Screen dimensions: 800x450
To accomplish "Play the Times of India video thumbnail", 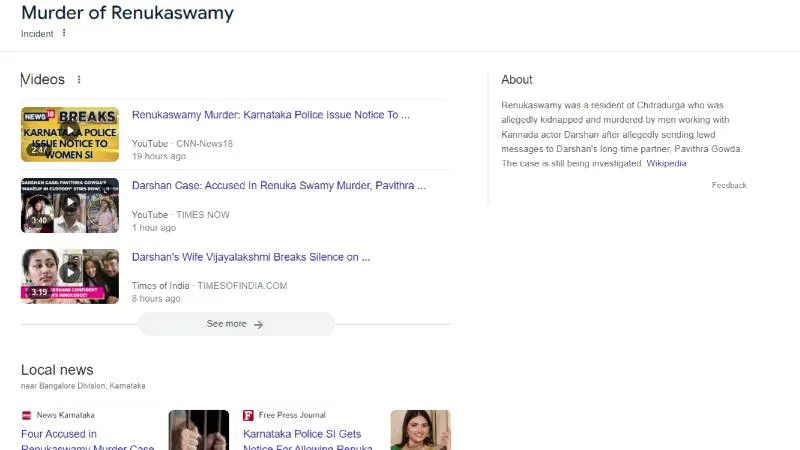I will click(70, 276).
